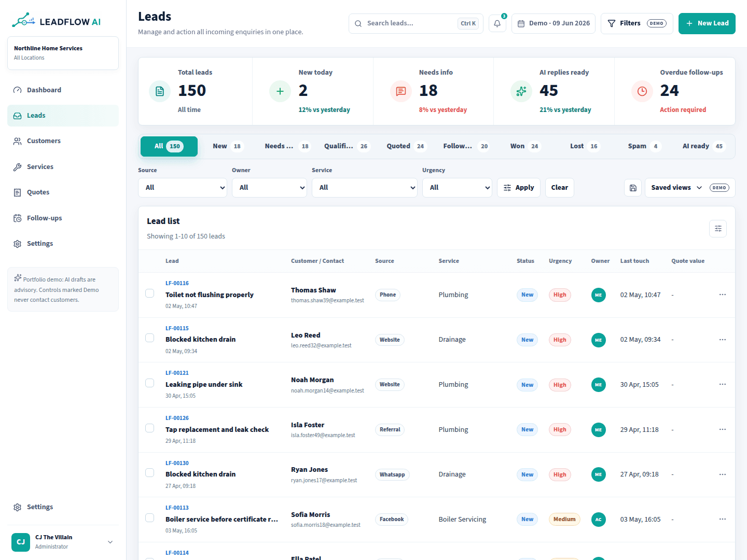Screen dimensions: 747x560
Task: Click the ME owner avatar for LF-00116
Action: (599, 295)
